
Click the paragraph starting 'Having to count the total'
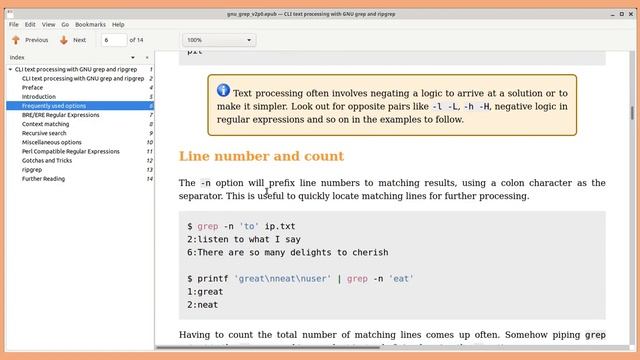[392, 335]
